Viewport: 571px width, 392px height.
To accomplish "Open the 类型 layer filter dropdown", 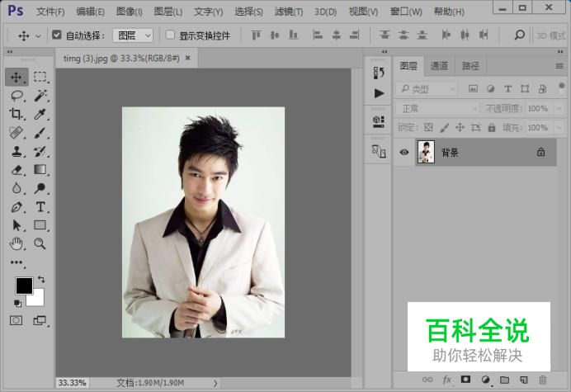I will (427, 89).
